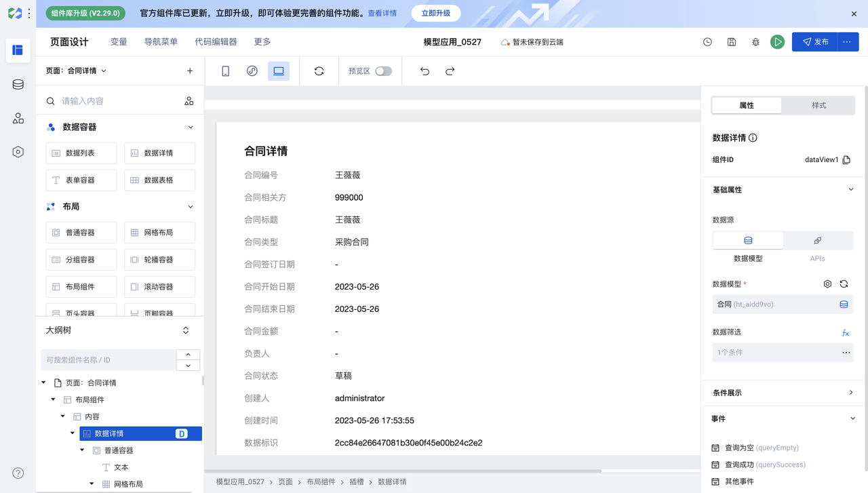
Task: Open the 变量 tab
Action: point(119,42)
